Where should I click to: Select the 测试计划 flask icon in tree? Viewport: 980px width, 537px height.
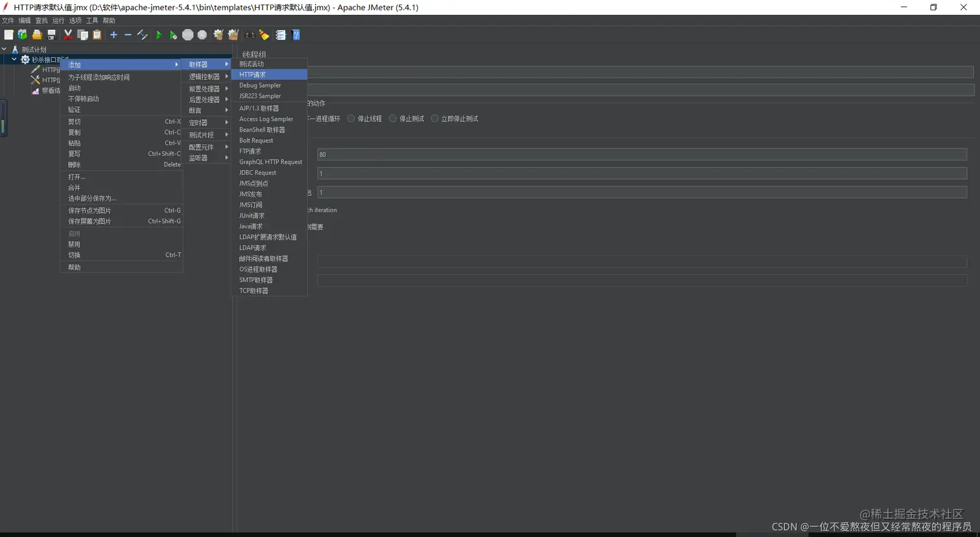tap(15, 49)
